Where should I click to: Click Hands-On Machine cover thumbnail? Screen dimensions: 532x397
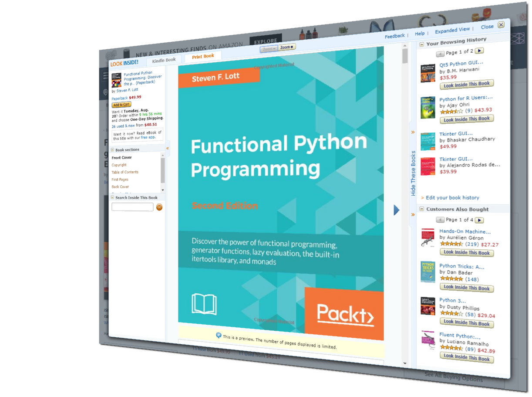click(x=428, y=238)
